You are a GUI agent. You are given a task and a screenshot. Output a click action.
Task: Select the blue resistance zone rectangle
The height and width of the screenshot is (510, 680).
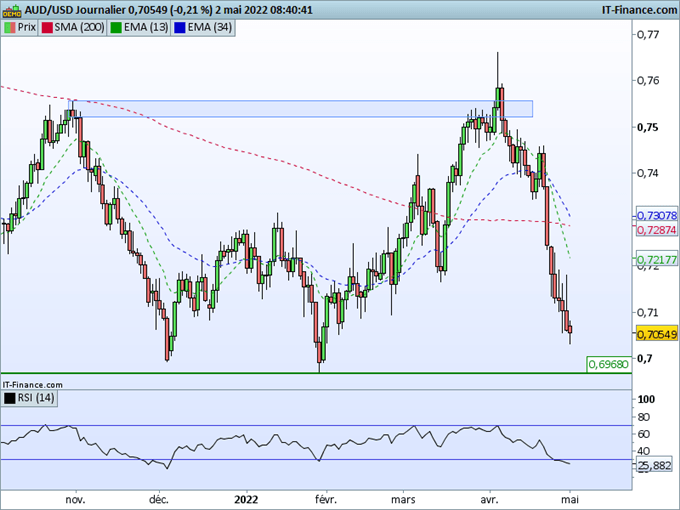click(x=301, y=109)
